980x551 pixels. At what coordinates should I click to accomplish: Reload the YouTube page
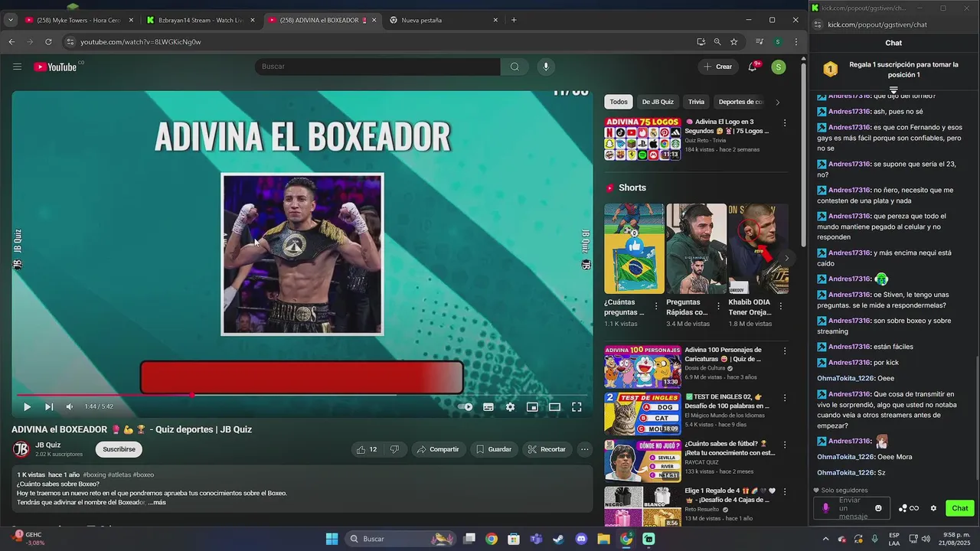pos(48,42)
